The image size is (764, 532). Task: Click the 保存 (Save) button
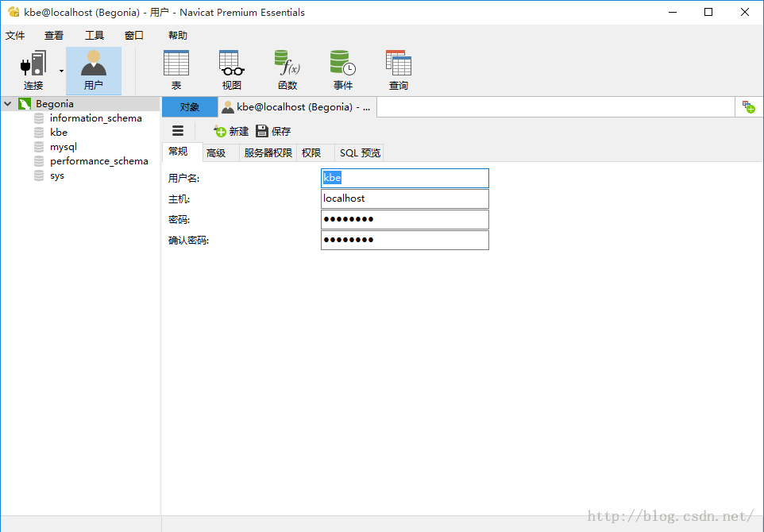click(273, 131)
